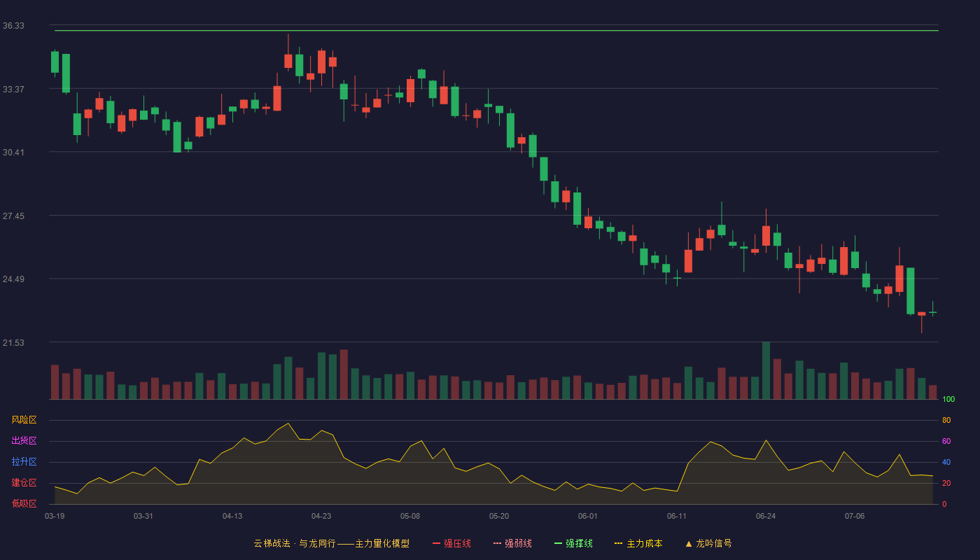Click the 33.37 price axis label
The width and height of the screenshot is (980, 560).
13,90
